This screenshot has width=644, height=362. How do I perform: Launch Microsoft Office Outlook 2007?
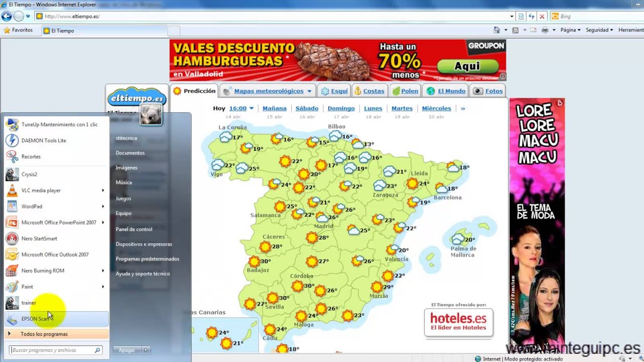click(x=56, y=254)
